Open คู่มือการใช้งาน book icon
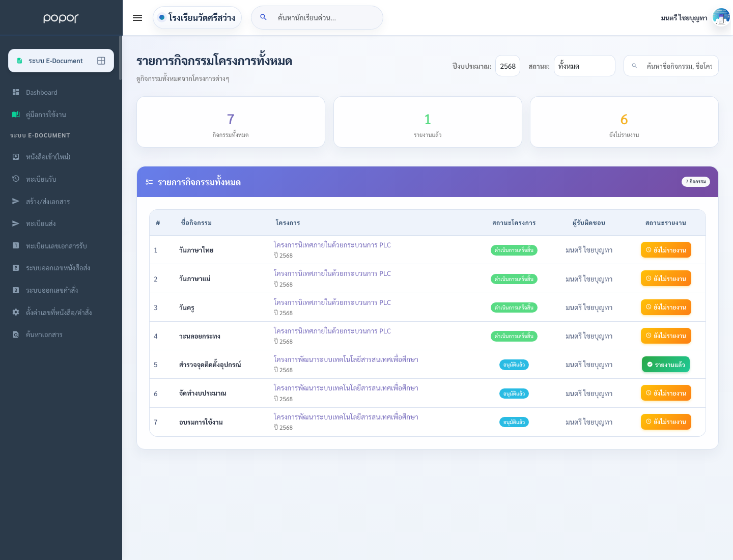Image resolution: width=733 pixels, height=560 pixels. click(16, 115)
